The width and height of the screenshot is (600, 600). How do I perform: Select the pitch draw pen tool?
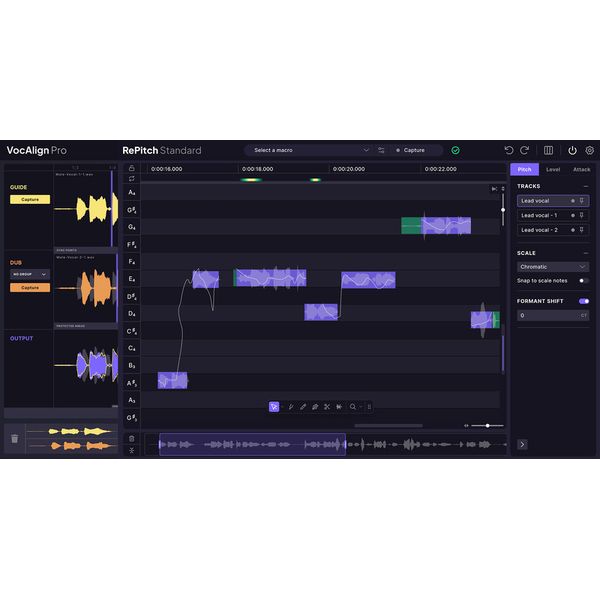coord(291,407)
